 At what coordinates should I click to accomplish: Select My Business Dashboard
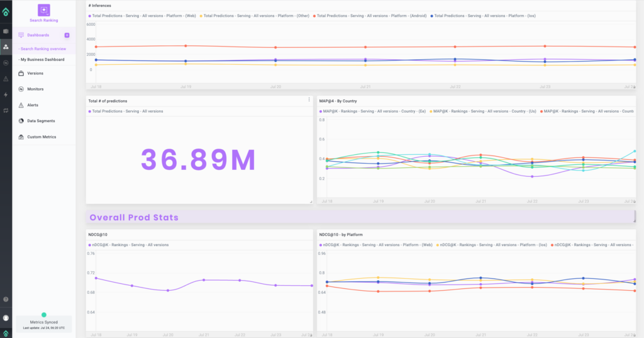click(x=42, y=60)
